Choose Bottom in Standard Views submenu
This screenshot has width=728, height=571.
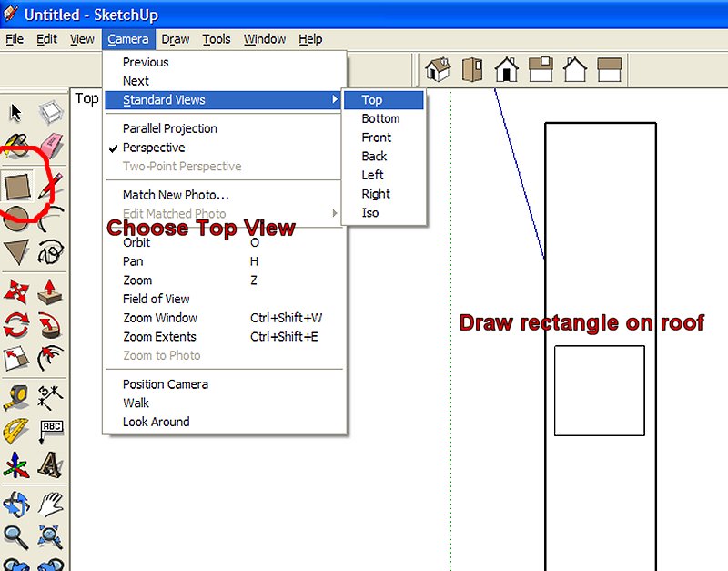point(383,119)
